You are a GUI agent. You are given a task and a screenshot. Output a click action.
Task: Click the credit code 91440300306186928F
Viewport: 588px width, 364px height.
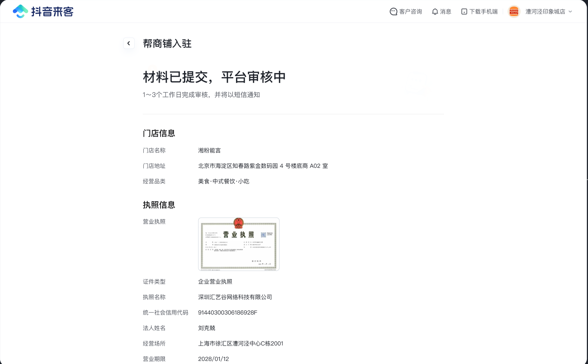tap(227, 312)
